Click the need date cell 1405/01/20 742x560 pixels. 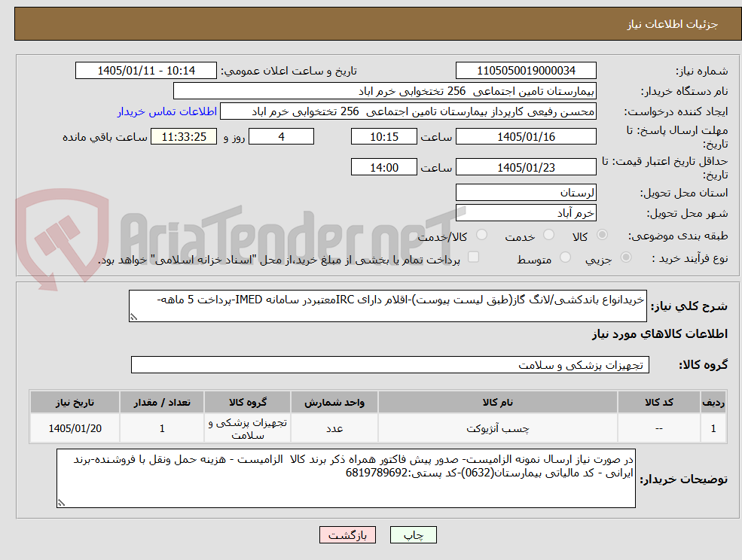tap(75, 428)
